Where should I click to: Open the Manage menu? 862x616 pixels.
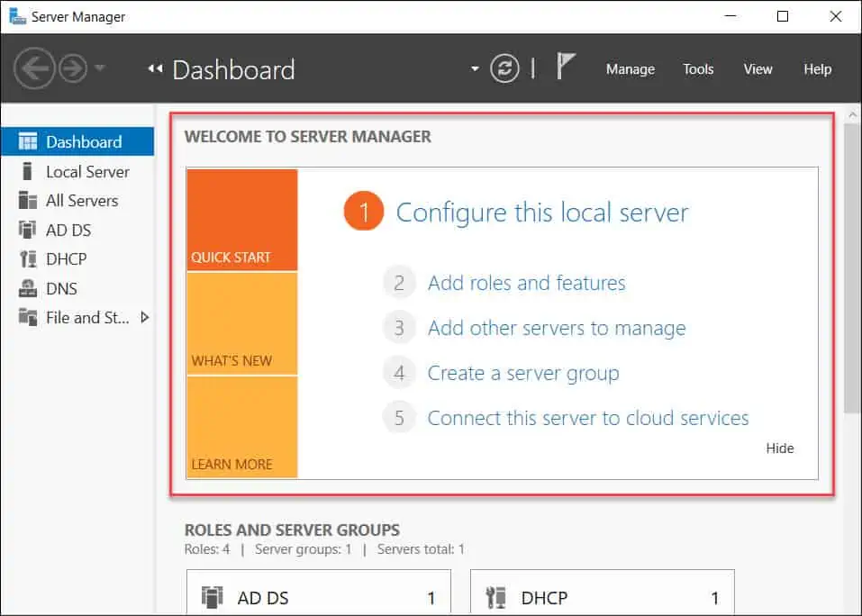point(630,69)
